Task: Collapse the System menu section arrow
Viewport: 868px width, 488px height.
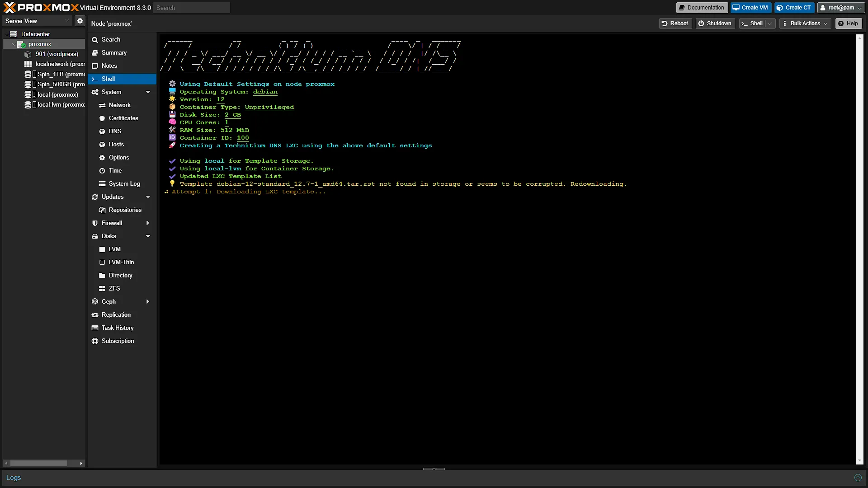Action: [148, 92]
